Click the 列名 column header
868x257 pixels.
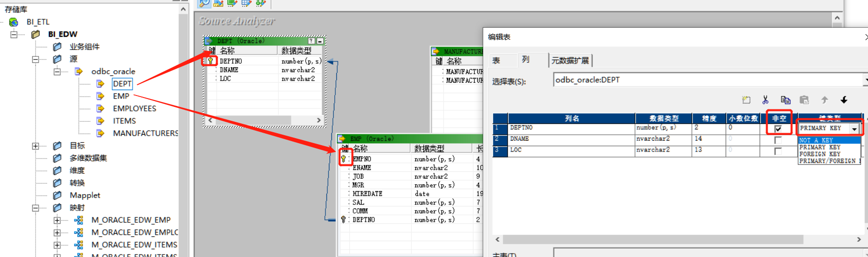[572, 118]
